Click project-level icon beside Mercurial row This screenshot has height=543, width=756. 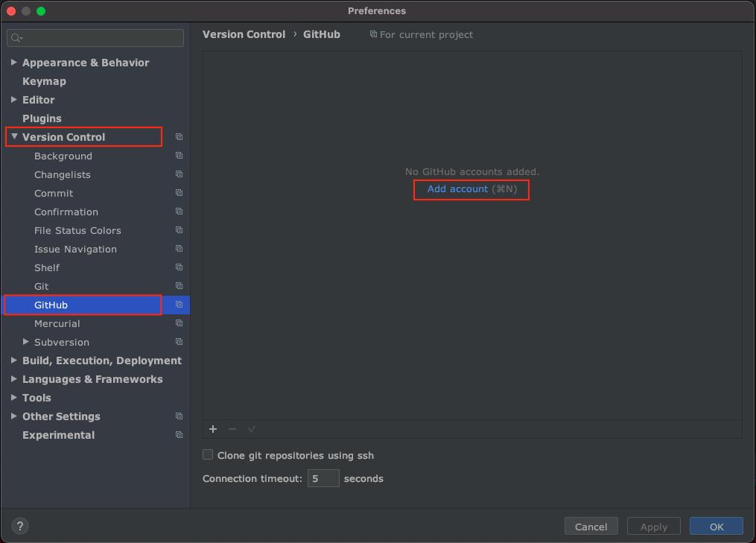pyautogui.click(x=179, y=323)
